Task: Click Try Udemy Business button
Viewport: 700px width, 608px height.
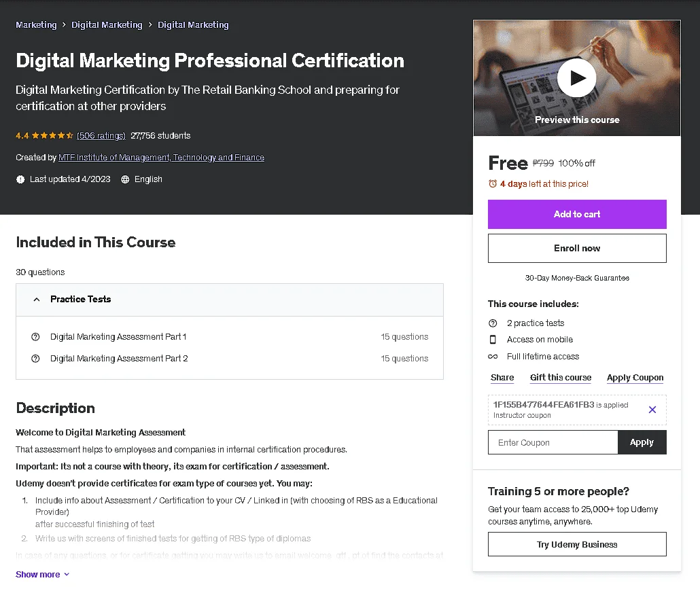Action: (x=577, y=544)
